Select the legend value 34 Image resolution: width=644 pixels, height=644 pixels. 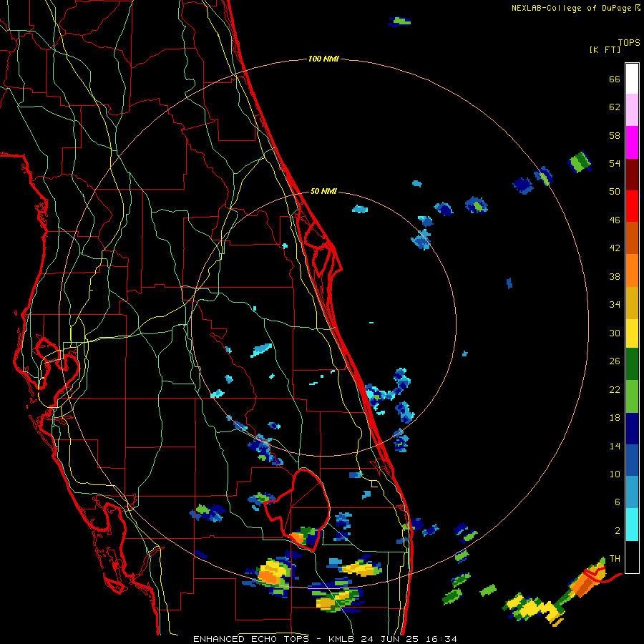pyautogui.click(x=615, y=304)
